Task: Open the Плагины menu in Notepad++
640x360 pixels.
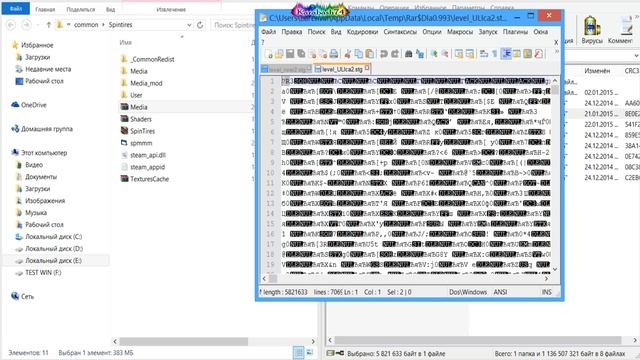Action: click(515, 32)
